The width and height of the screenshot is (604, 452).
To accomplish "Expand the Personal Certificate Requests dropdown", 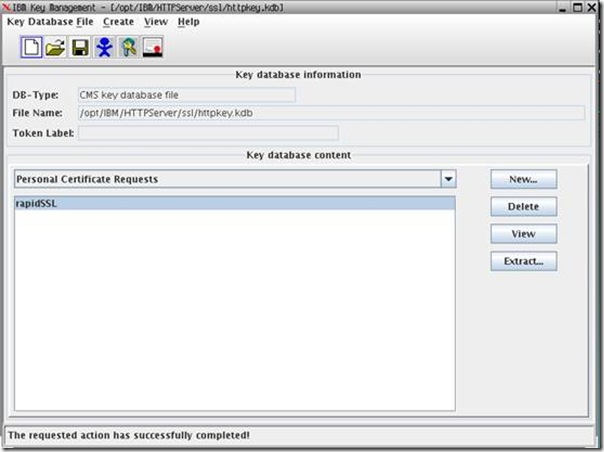I will pos(448,179).
